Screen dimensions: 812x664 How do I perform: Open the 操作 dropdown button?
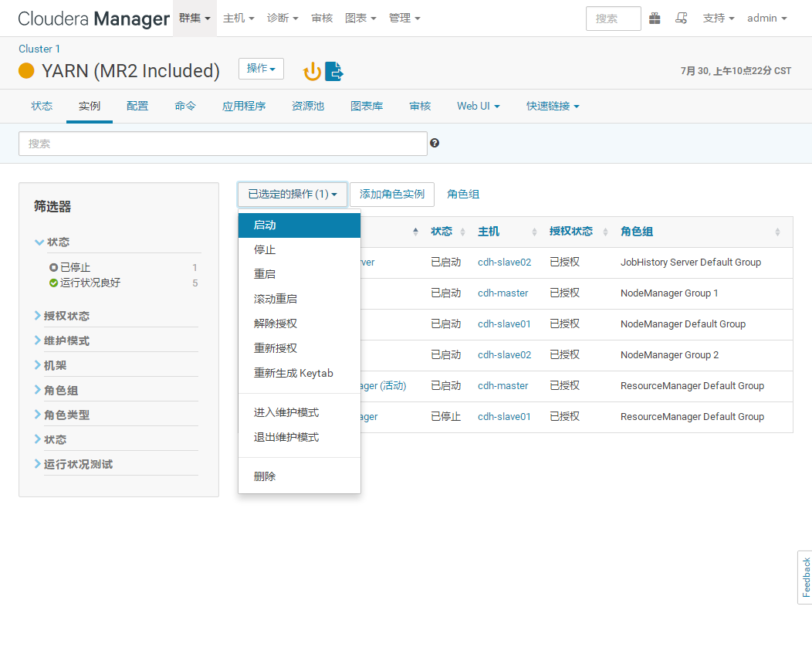pyautogui.click(x=261, y=69)
